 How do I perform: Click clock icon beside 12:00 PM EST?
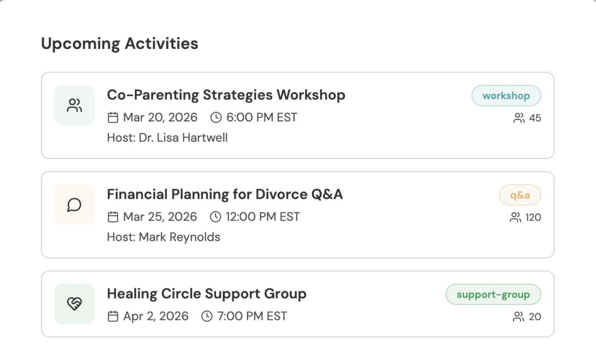[x=216, y=217]
